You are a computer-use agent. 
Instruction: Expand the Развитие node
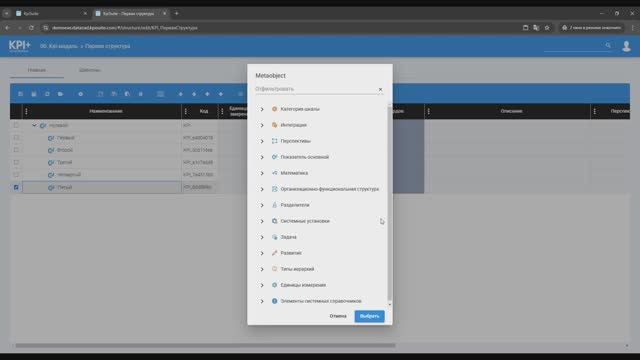click(262, 253)
